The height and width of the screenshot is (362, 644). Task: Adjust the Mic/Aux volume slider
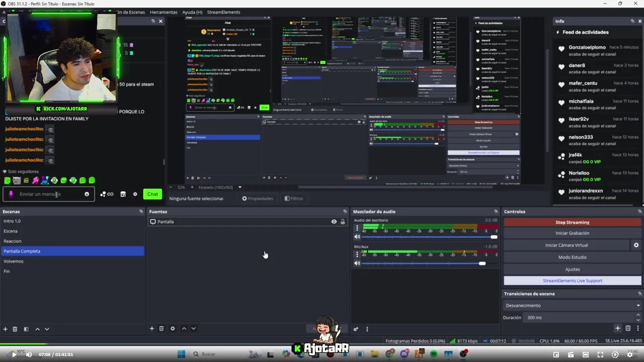pyautogui.click(x=430, y=263)
